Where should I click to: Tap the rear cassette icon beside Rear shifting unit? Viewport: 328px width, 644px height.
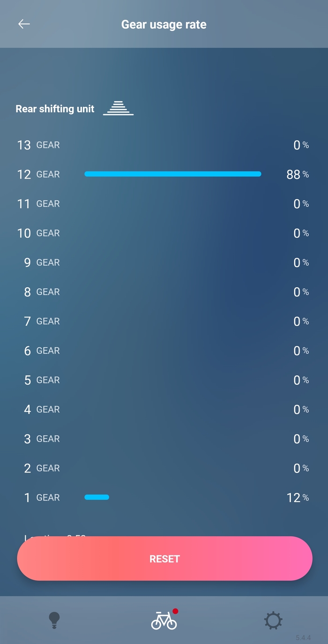tap(118, 108)
